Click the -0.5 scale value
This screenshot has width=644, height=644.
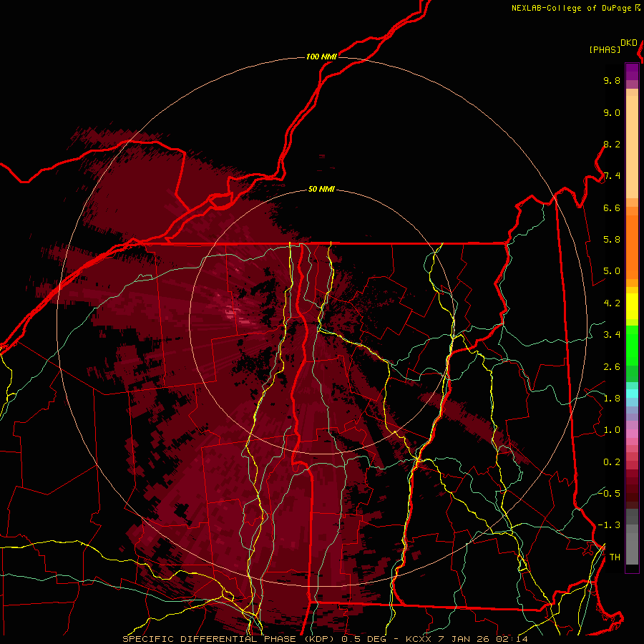609,494
